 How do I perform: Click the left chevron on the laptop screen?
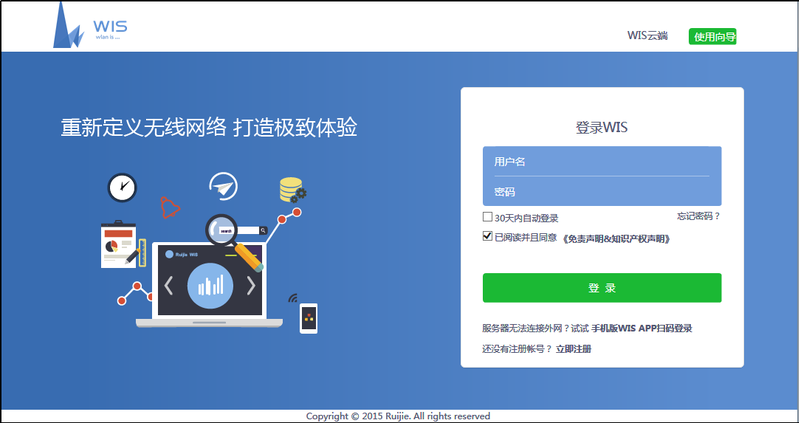click(x=169, y=286)
